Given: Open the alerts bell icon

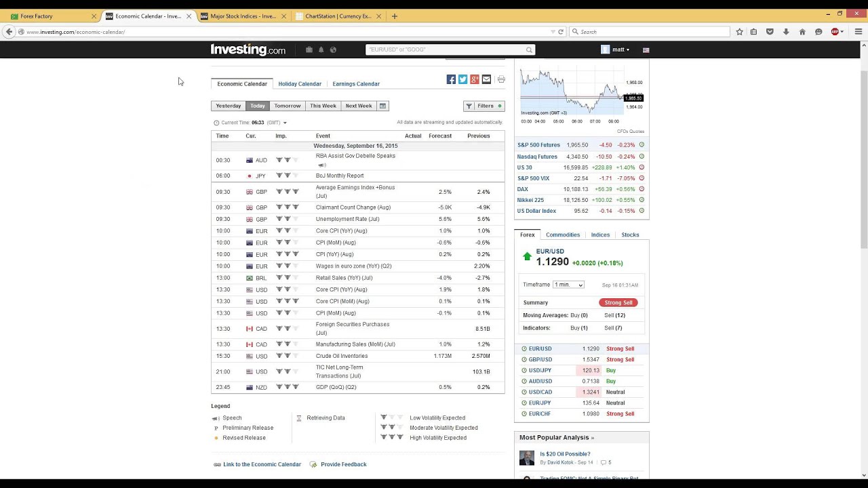Looking at the screenshot, I should point(321,49).
